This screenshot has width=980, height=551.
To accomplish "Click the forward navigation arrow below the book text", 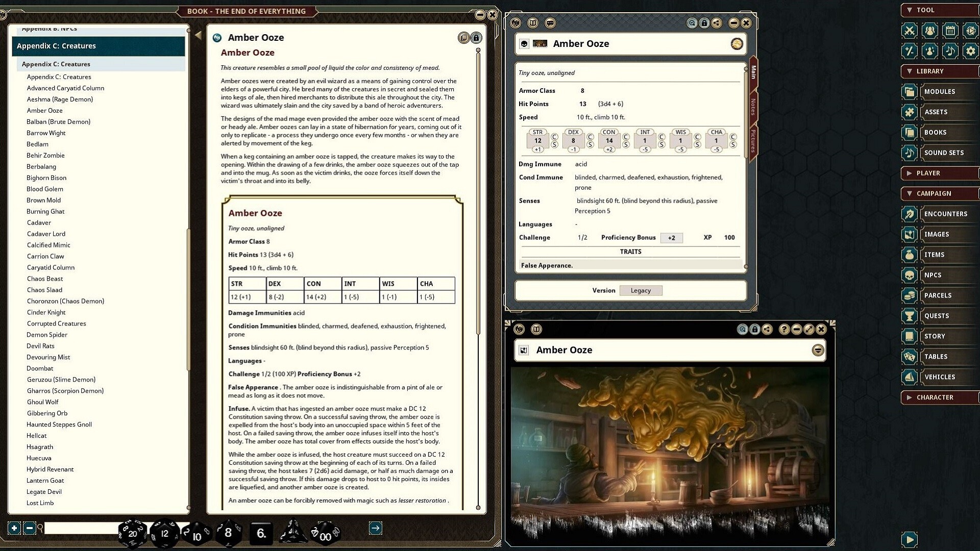I will (x=376, y=528).
